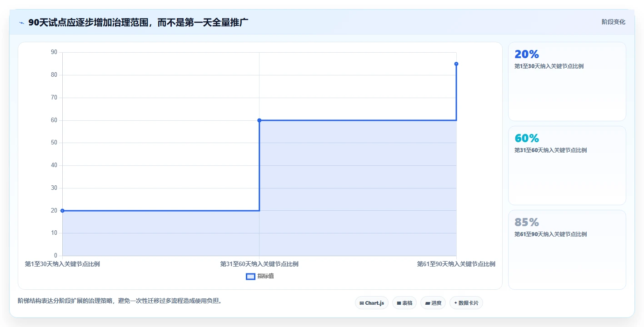Toggle the 指标值 legend item
This screenshot has width=644, height=327.
[260, 276]
